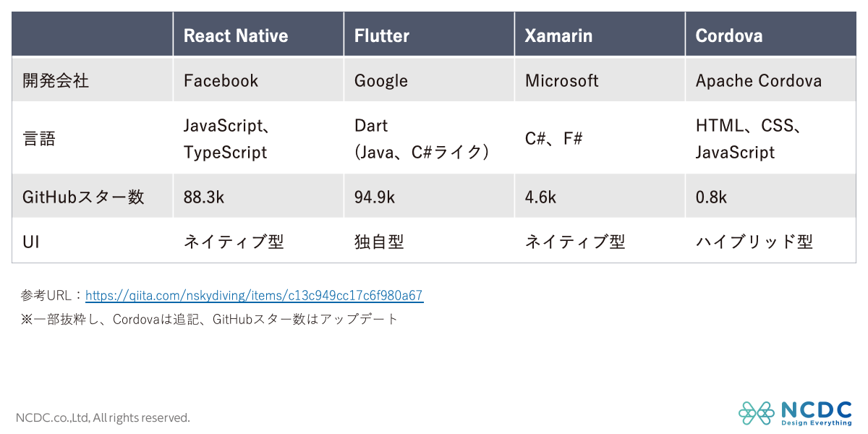This screenshot has width=868, height=434.
Task: Click the GitHubスター数 row label
Action: [83, 197]
